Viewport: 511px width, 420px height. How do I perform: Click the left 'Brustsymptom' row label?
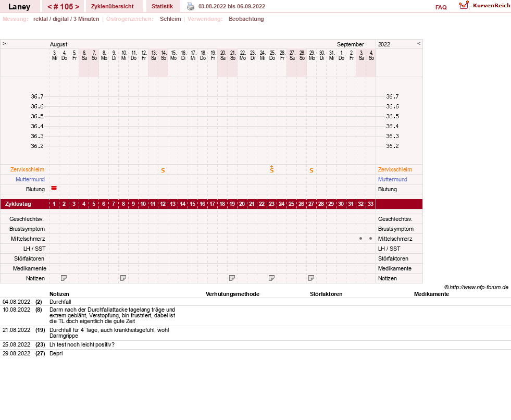(27, 229)
